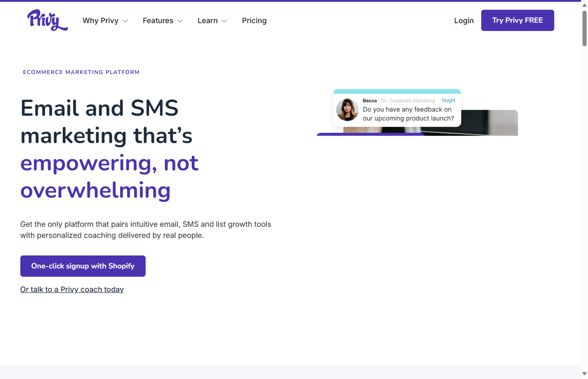This screenshot has height=379, width=588.
Task: Expand the chevron beside Features
Action: [180, 21]
